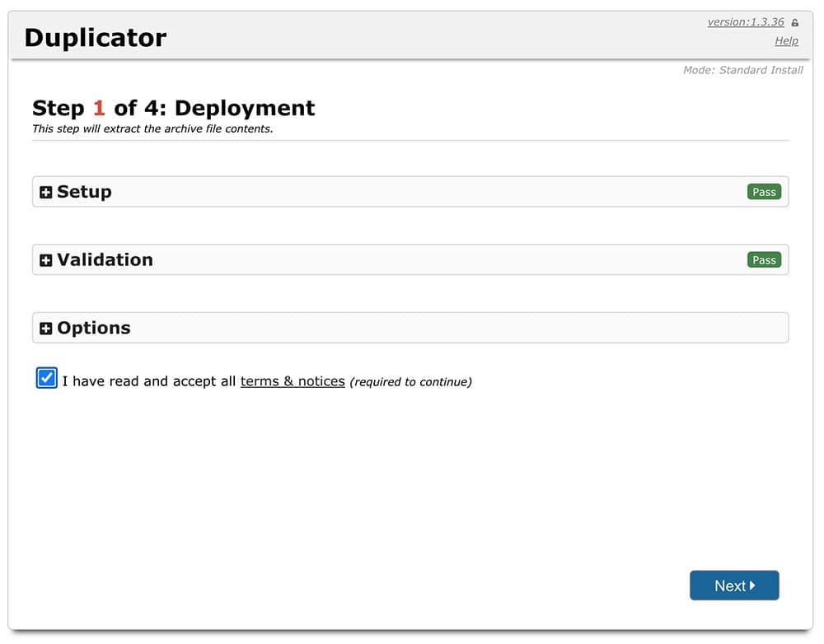Click the Next button
Screen dimensions: 824x644
(x=734, y=586)
